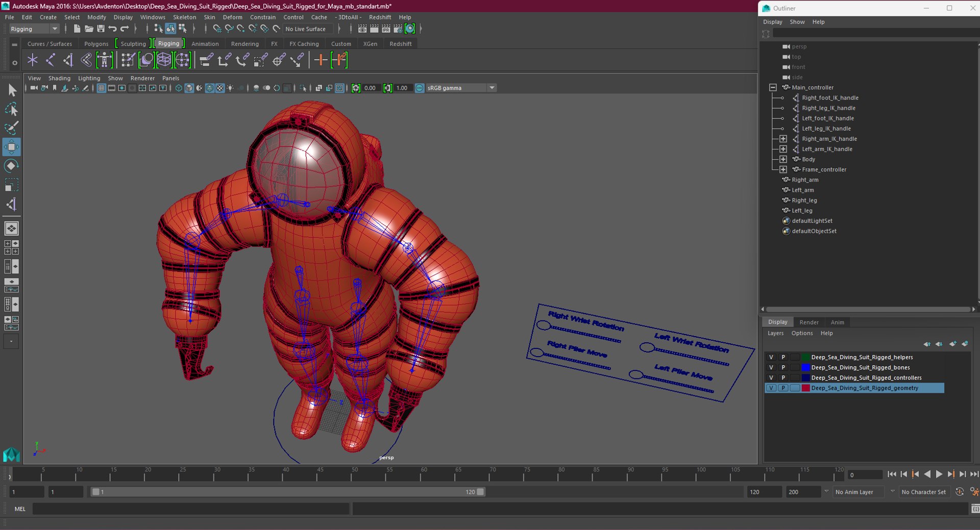Click the MEL command input field
Screen dimensions: 980x530
coord(191,509)
